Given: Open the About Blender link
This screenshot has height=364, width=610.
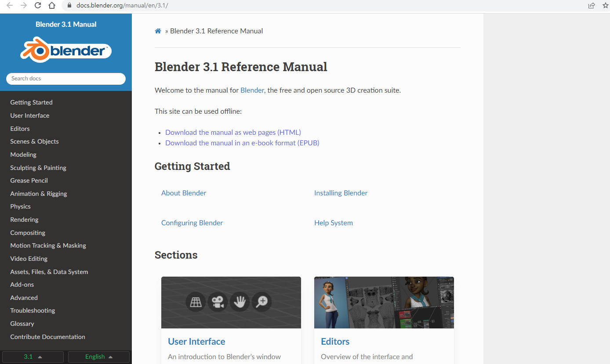Looking at the screenshot, I should click(x=184, y=193).
